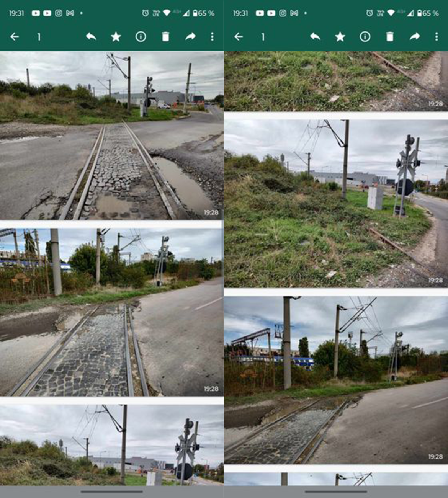
Task: Expand more options menu on right screen
Action: click(436, 37)
